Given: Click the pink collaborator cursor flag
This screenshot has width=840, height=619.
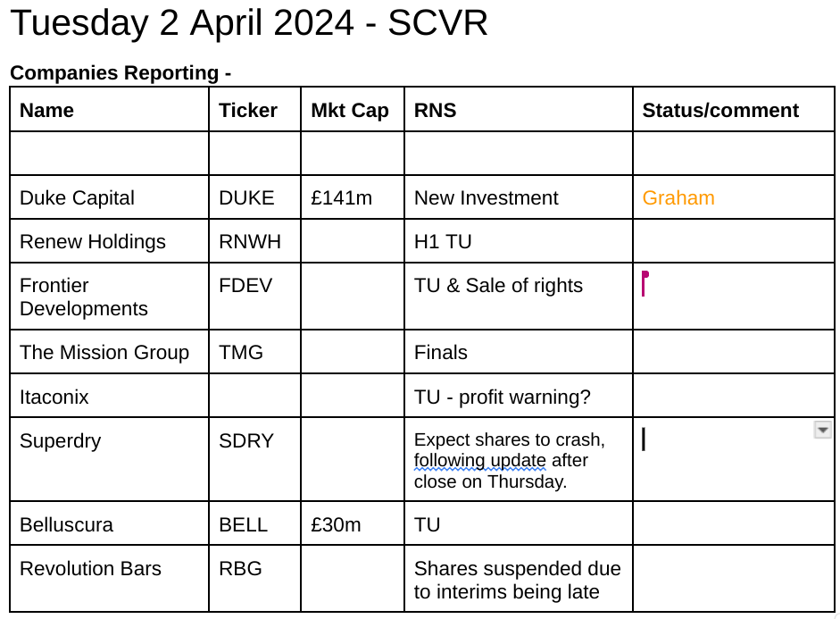Looking at the screenshot, I should 645,283.
